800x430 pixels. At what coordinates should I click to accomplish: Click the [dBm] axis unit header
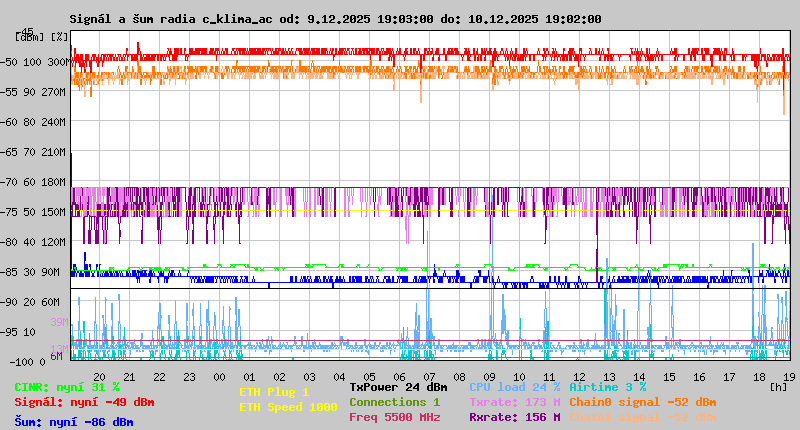[x=28, y=37]
